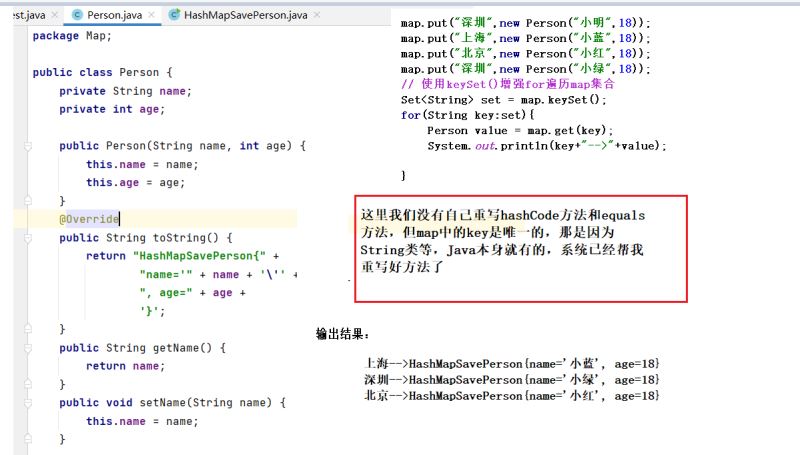Collapse the setName(String name) method fold marker
This screenshot has width=800, height=455.
click(x=28, y=403)
